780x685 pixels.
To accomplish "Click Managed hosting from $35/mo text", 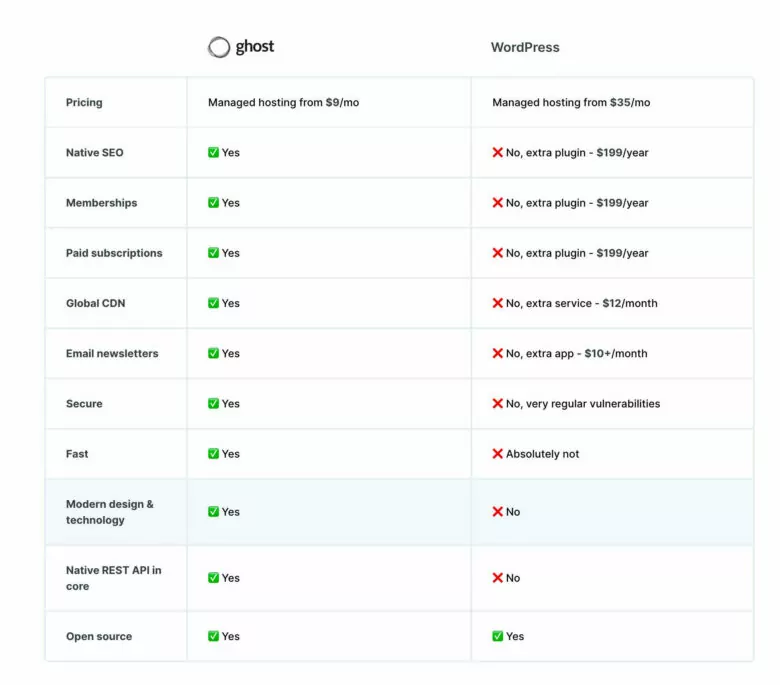I will tap(571, 103).
